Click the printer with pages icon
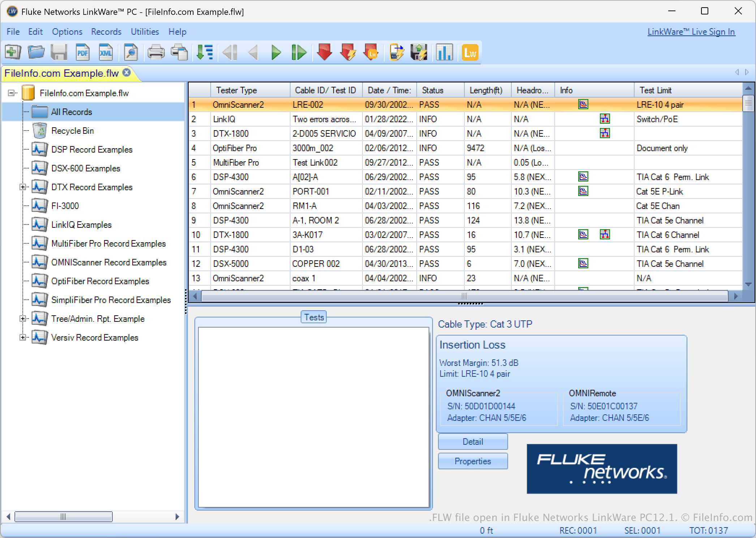Screen dimensions: 756x538 click(179, 52)
